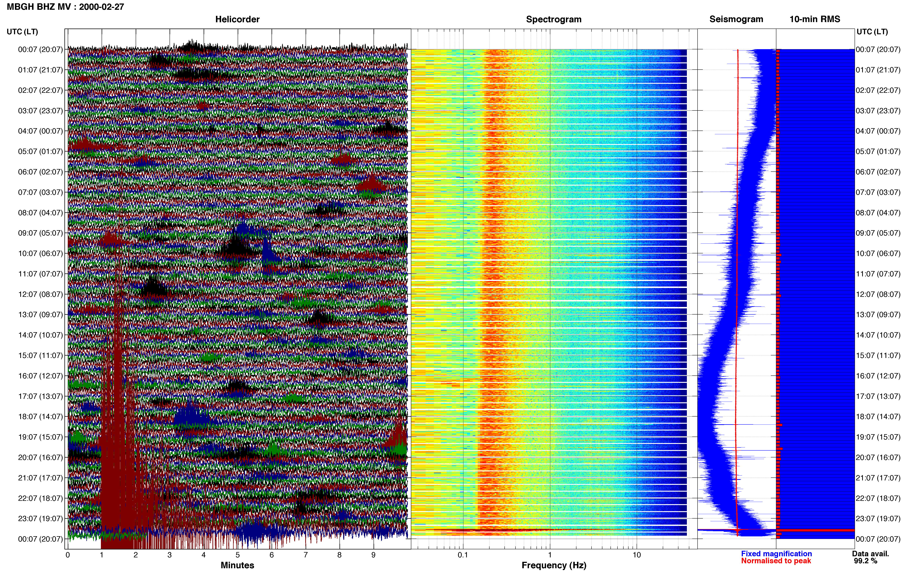Viewport: 924px width, 578px height.
Task: Click the 'Fixed magnification' legend text
Action: [x=776, y=554]
